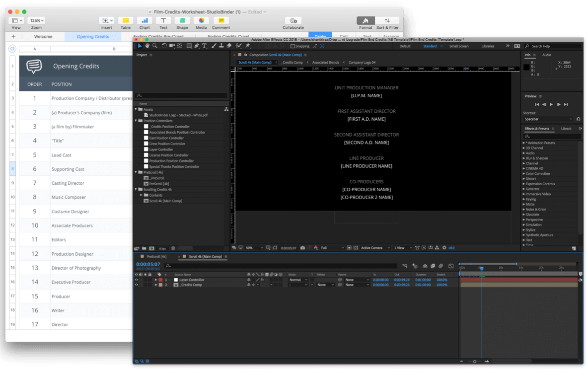
Task: Hide the _Credits Comp layer eye
Action: click(136, 285)
